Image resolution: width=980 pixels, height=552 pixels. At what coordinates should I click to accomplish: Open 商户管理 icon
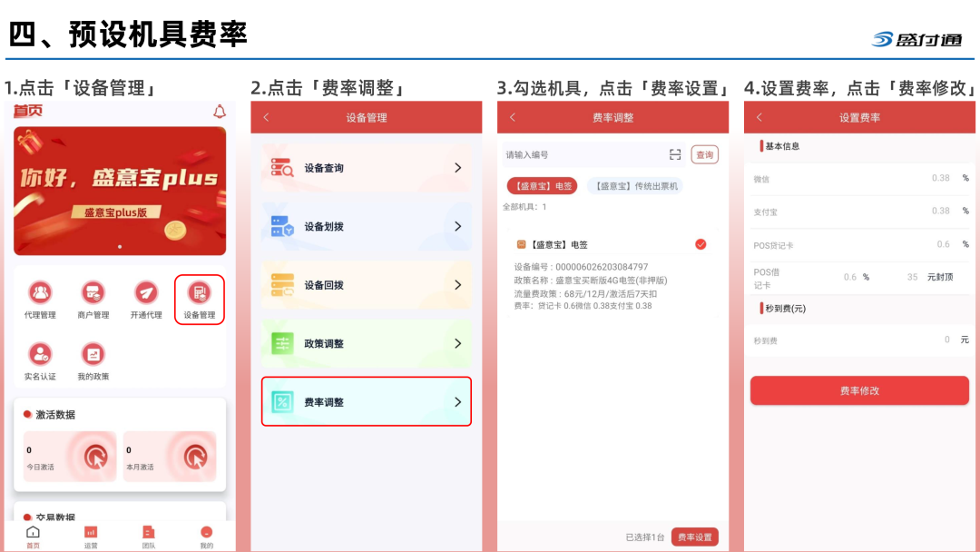[93, 292]
